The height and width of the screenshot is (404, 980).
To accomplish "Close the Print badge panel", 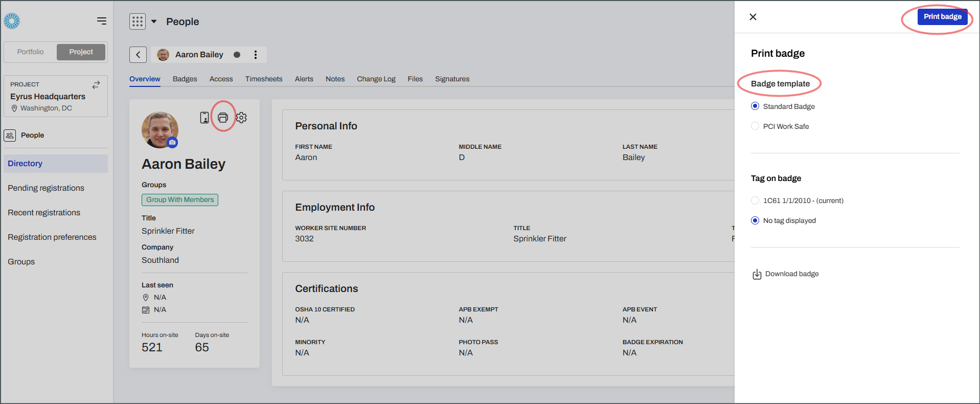I will click(x=753, y=17).
